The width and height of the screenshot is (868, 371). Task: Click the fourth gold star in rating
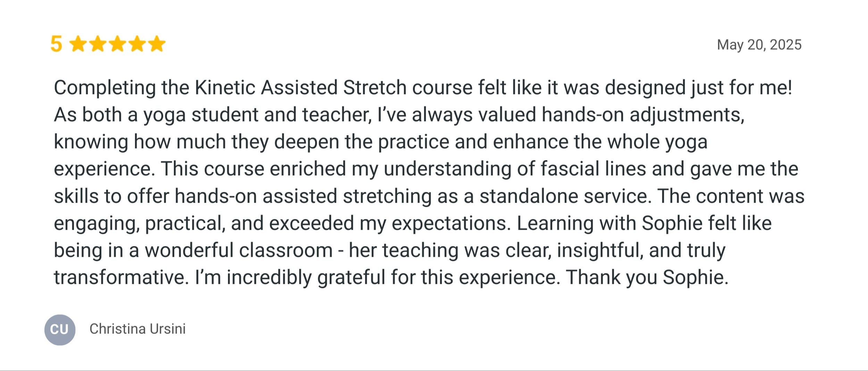point(137,44)
